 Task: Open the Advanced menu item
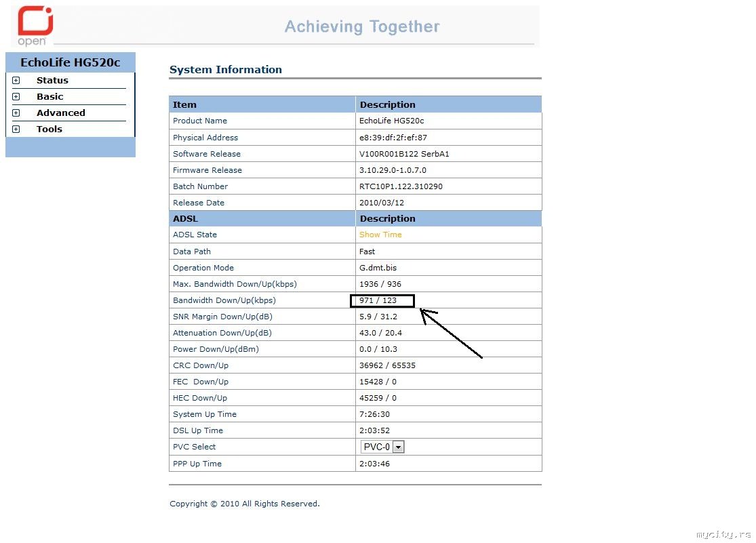tap(61, 113)
